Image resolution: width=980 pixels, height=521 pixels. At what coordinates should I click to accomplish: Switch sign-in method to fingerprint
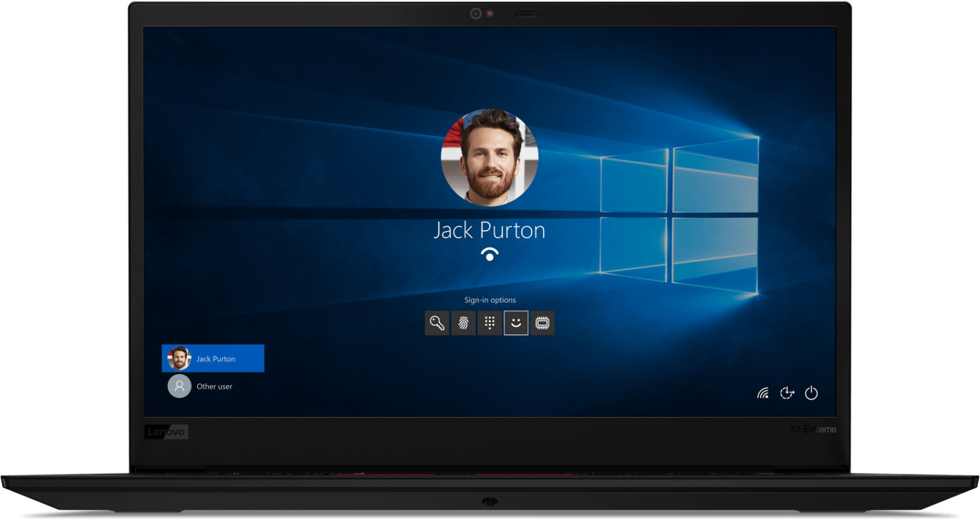[x=463, y=323]
